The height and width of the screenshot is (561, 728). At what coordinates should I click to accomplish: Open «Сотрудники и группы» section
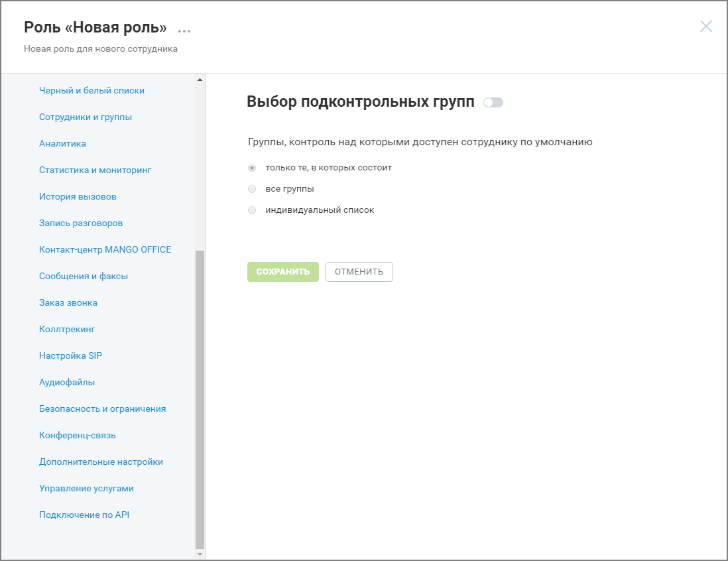(86, 117)
